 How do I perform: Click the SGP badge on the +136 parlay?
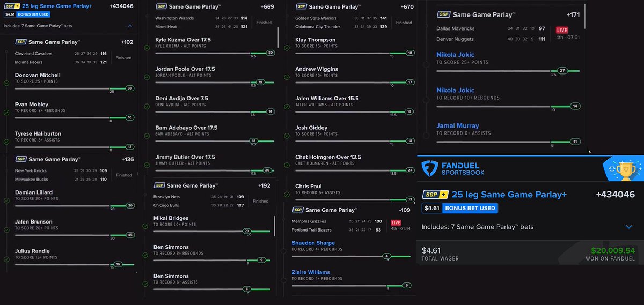pyautogui.click(x=21, y=159)
